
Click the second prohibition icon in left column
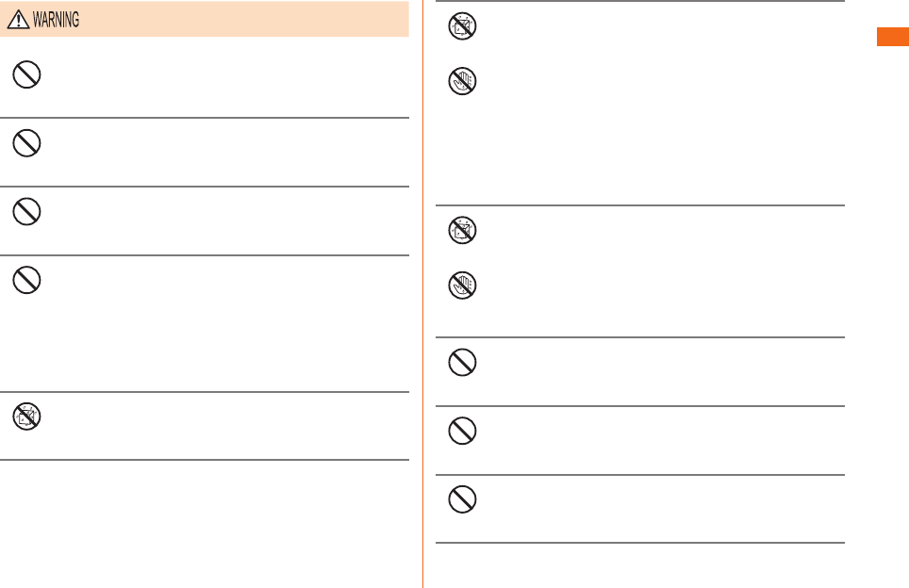pos(27,143)
